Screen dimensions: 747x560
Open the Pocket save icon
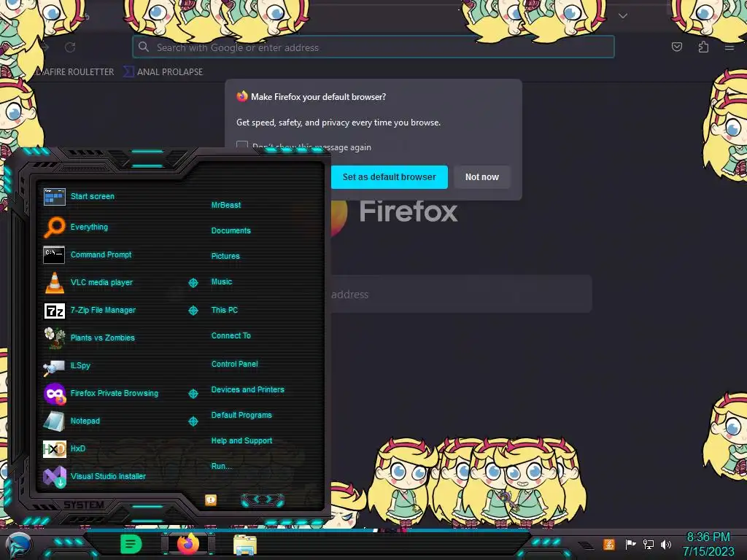pos(677,47)
